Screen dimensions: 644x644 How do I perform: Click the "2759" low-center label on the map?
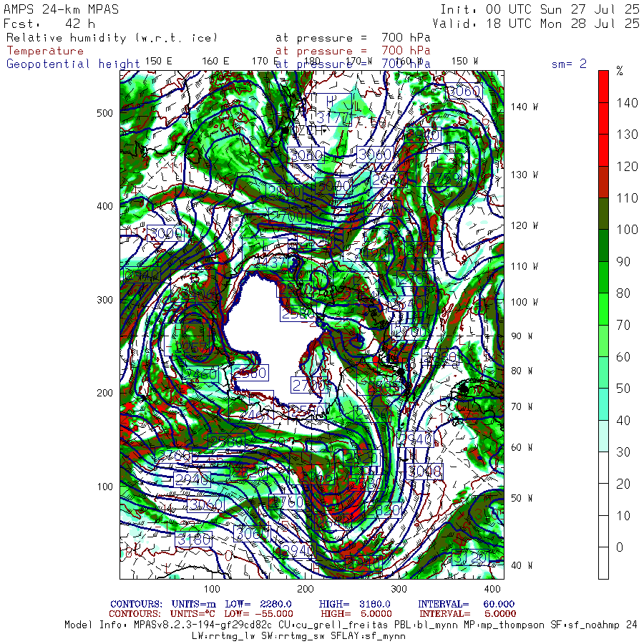pyautogui.click(x=444, y=178)
